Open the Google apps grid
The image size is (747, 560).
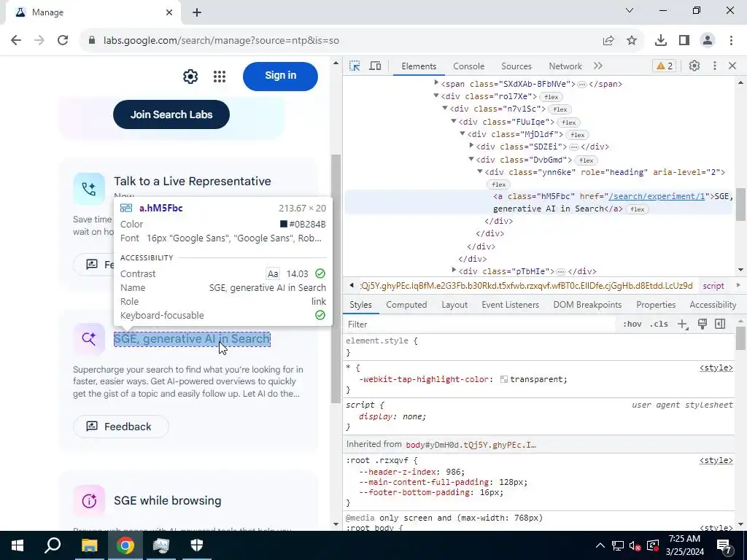220,76
